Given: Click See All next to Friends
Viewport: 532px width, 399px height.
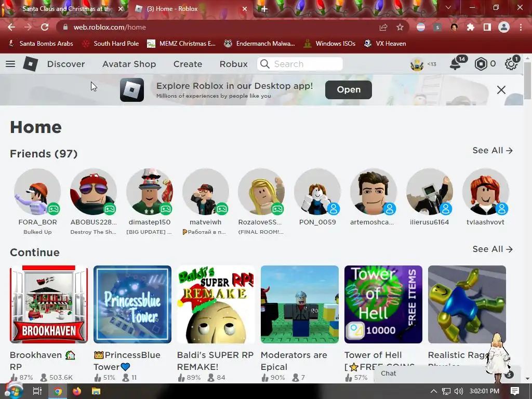Looking at the screenshot, I should [x=493, y=150].
